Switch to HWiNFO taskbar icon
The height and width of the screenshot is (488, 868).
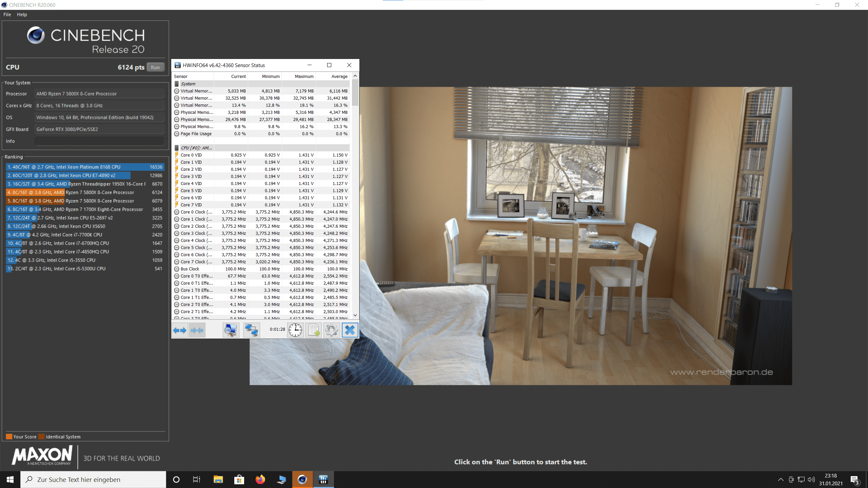click(x=323, y=480)
